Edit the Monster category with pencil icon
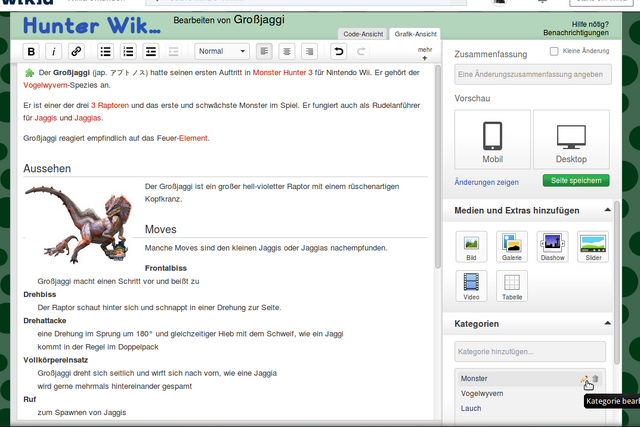 tap(584, 379)
